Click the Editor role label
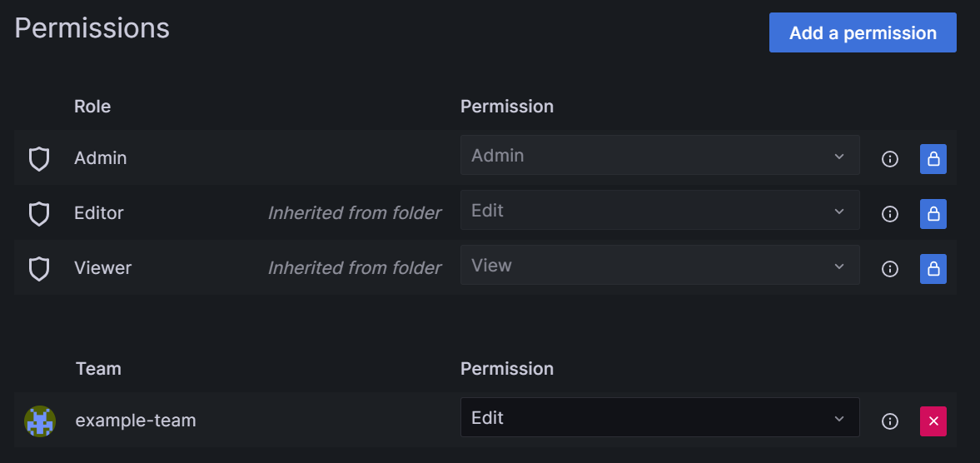 99,213
